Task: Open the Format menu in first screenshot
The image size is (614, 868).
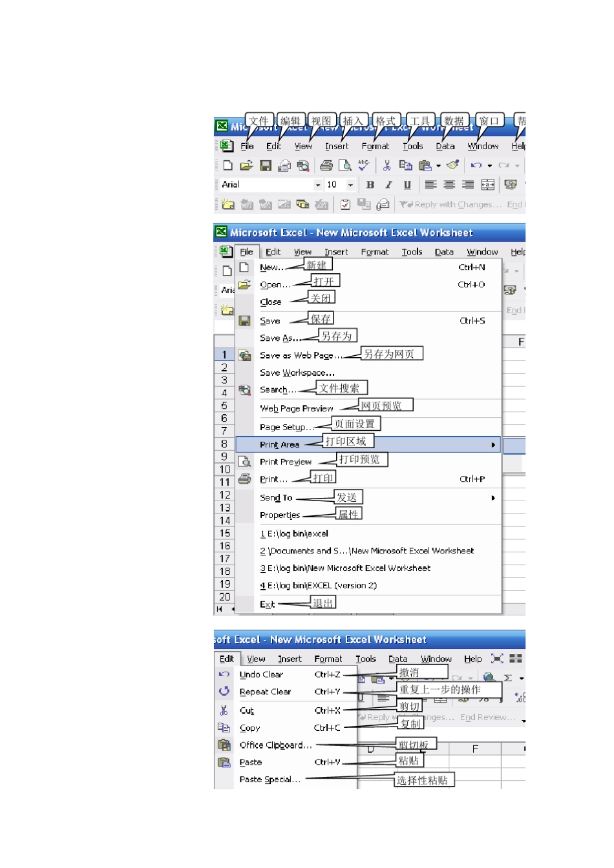Action: [x=376, y=146]
